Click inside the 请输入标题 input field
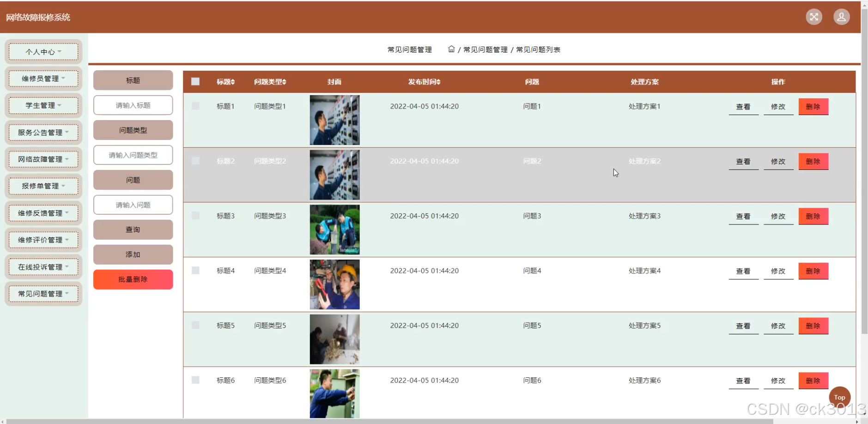 pyautogui.click(x=133, y=105)
